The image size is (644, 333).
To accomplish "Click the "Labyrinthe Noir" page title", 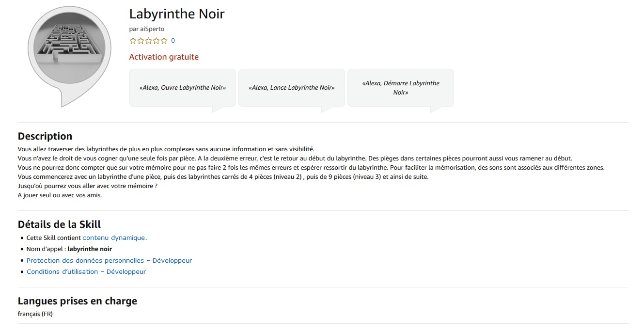I will [177, 14].
